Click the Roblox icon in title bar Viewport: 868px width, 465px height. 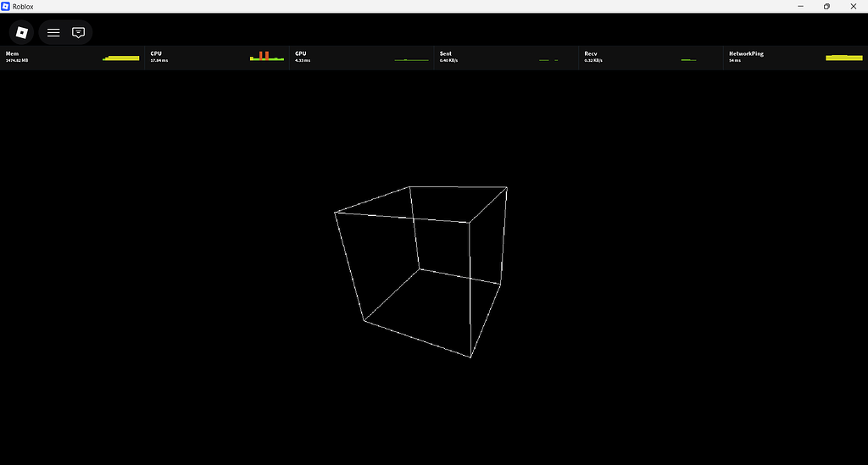point(6,7)
